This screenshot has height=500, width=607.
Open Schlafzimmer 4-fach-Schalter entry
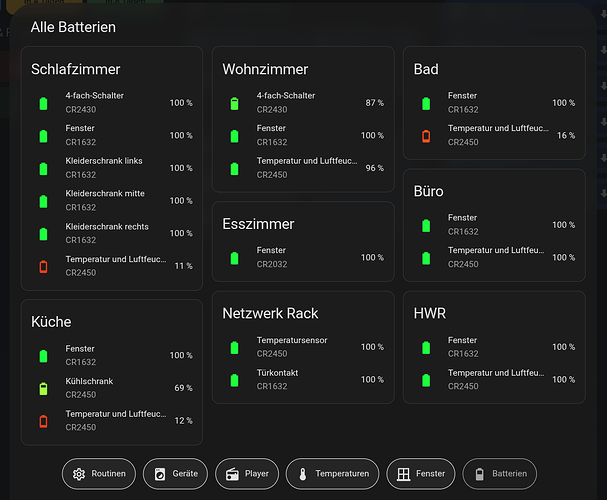111,103
